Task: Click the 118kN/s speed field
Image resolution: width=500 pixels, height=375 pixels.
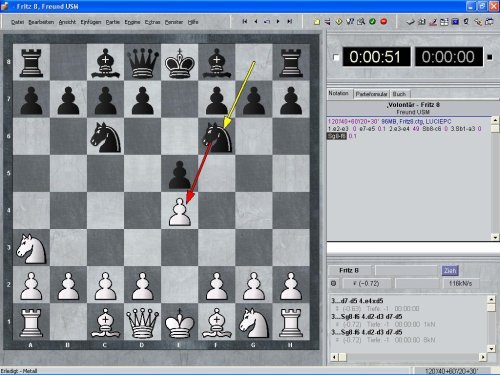Action: tap(461, 283)
